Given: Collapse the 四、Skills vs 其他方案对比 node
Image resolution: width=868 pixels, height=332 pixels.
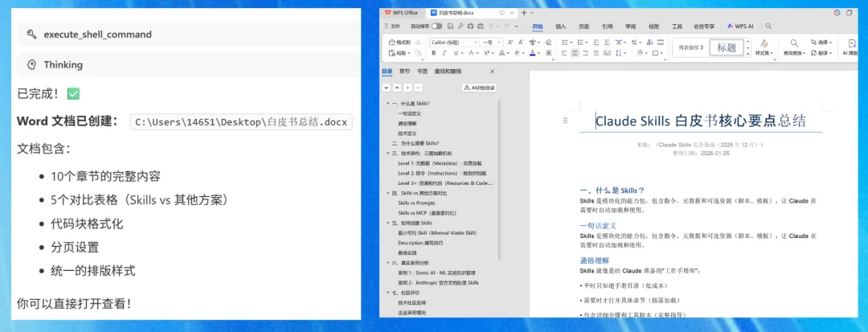Looking at the screenshot, I should click(388, 193).
